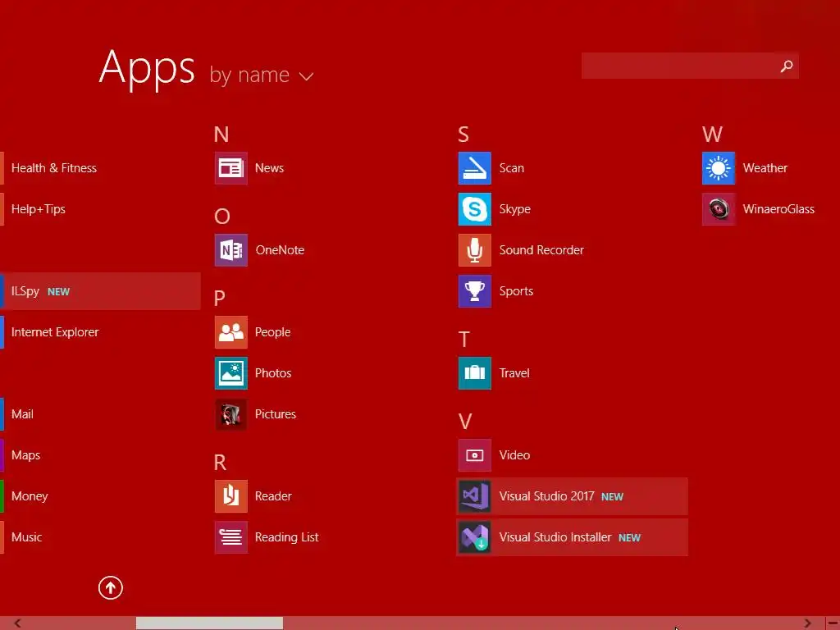Click the scrollbar left arrow
This screenshot has width=840, height=630.
point(17,623)
